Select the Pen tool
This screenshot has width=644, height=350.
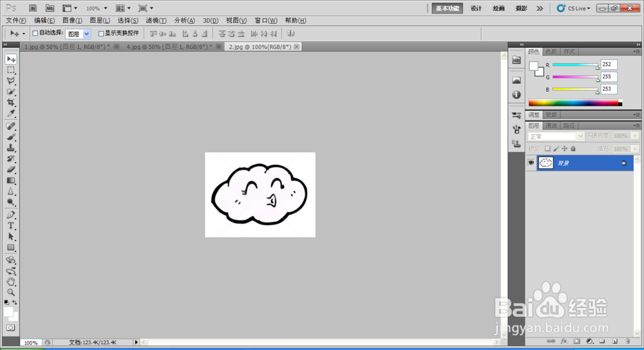tap(11, 215)
